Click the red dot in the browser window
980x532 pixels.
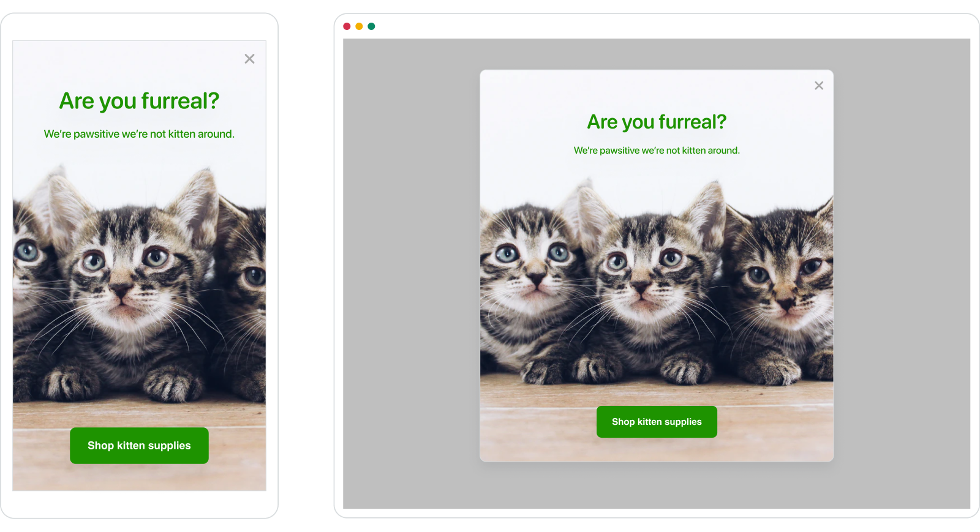coord(347,26)
